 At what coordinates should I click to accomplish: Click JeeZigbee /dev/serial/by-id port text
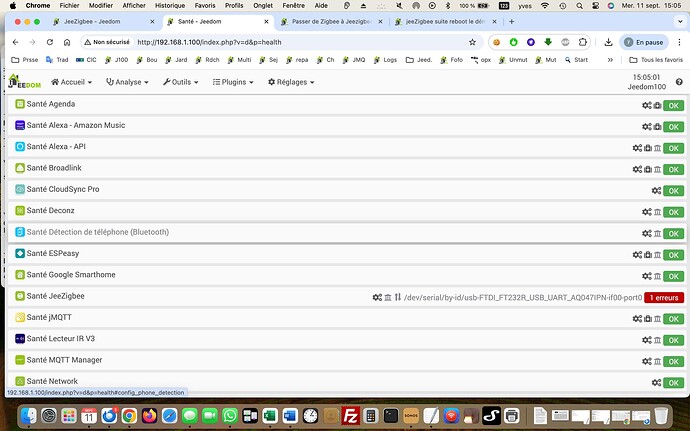point(523,298)
